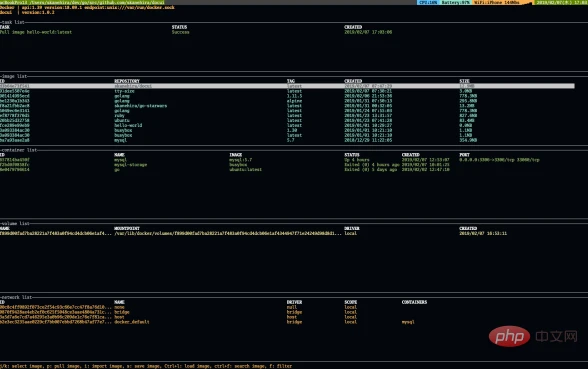588x369 pixels.
Task: Click the WiFi status segment in top bar
Action: (x=502, y=2)
